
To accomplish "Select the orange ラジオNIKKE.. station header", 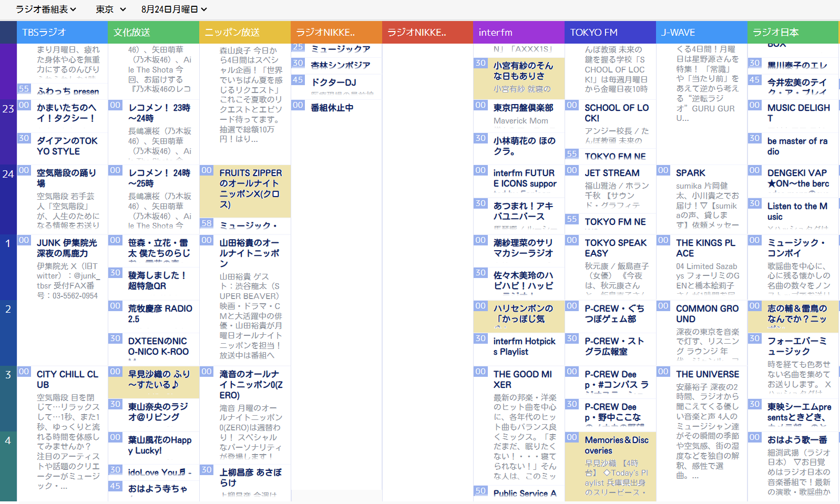I will point(336,33).
